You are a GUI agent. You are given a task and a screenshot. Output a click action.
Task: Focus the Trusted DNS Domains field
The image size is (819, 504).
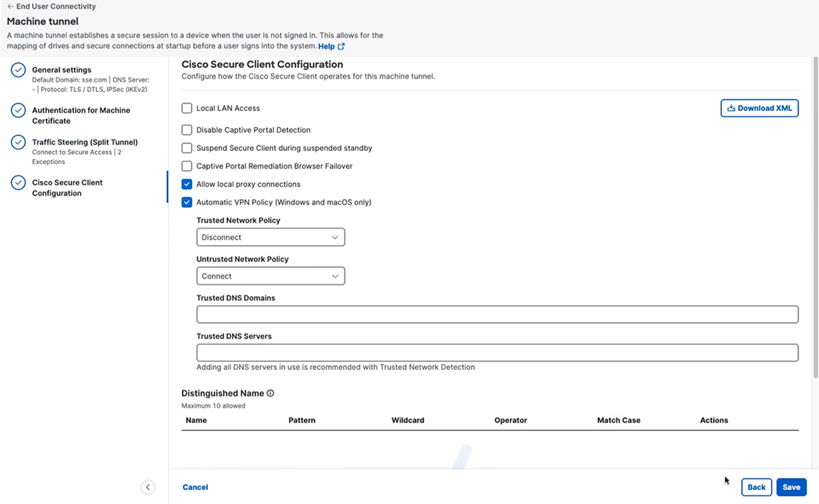click(x=497, y=314)
